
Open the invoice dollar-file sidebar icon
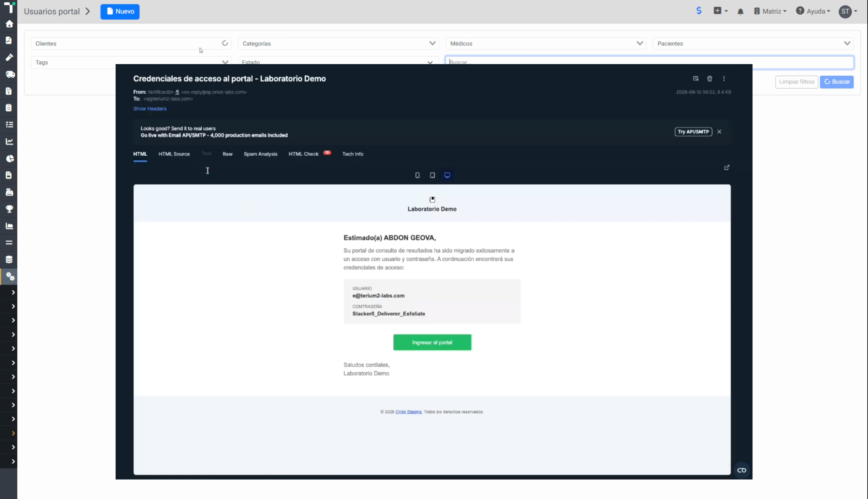pos(9,91)
